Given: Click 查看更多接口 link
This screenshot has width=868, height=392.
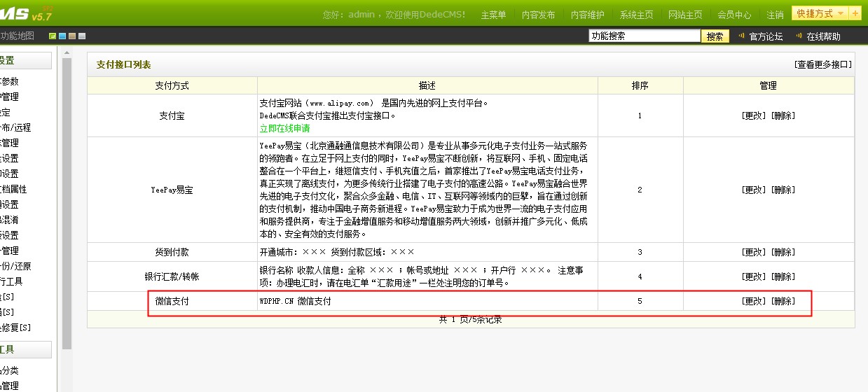Looking at the screenshot, I should (x=823, y=64).
